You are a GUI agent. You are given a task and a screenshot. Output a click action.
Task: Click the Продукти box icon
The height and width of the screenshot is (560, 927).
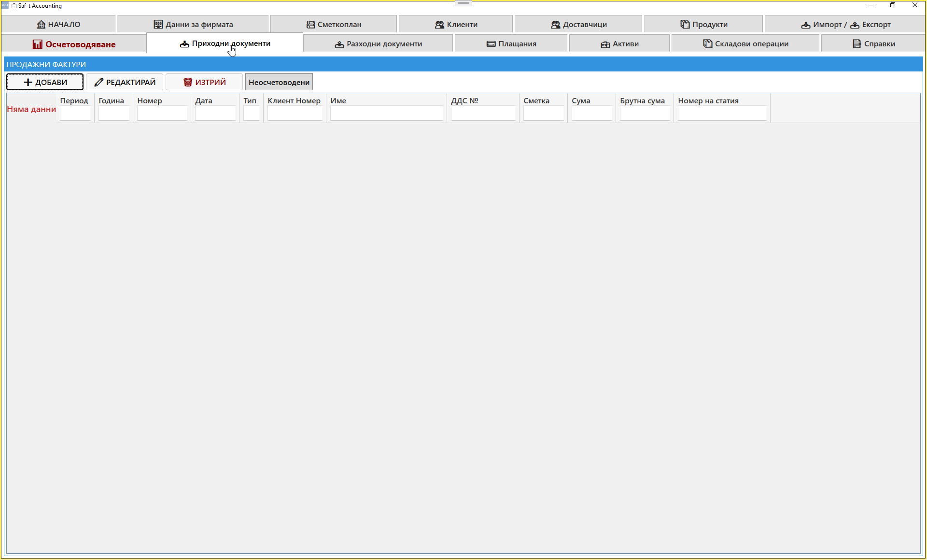685,24
